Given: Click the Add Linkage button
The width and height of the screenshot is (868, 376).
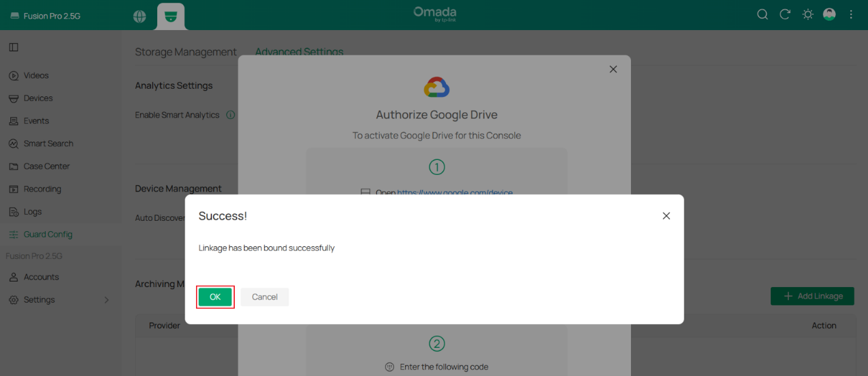Looking at the screenshot, I should (813, 296).
